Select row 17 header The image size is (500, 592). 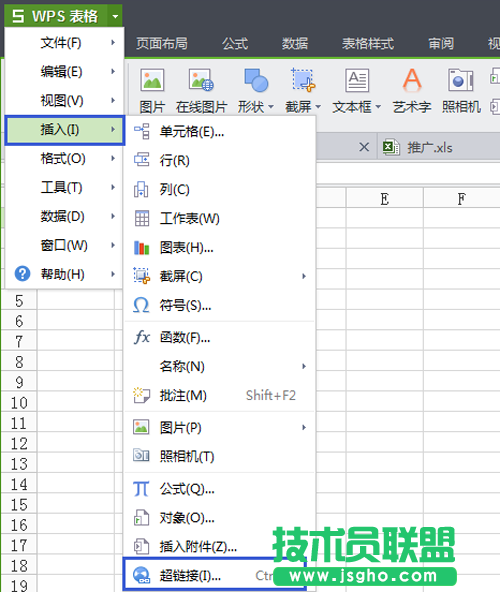click(19, 546)
